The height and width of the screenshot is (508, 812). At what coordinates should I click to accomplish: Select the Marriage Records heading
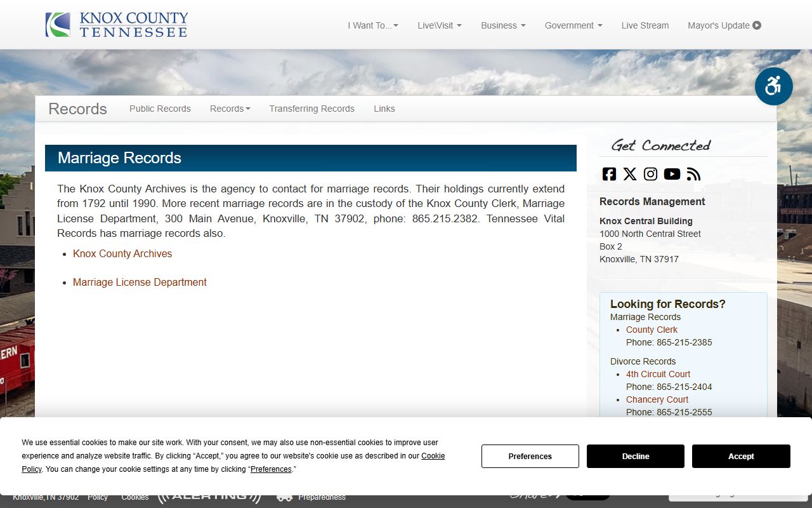[119, 158]
